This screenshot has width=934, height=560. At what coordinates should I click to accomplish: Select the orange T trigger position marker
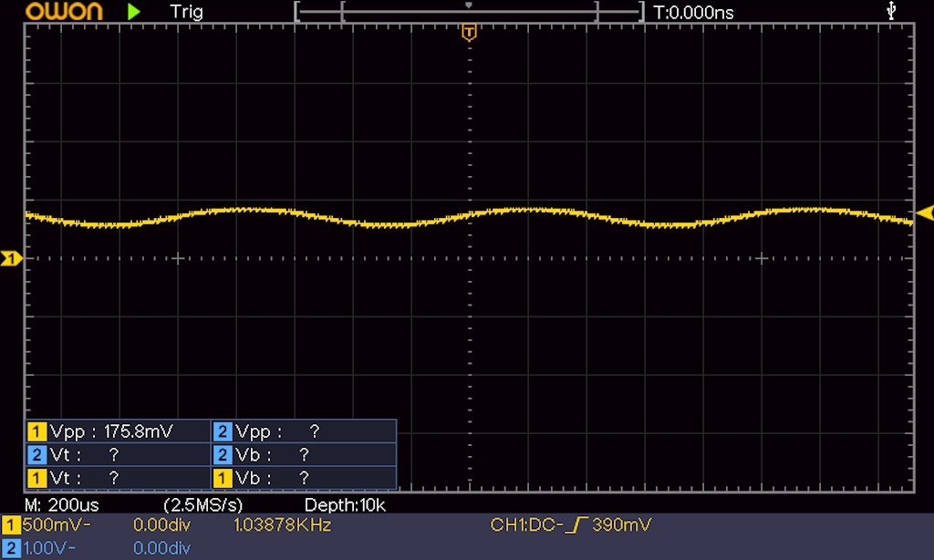click(x=469, y=34)
